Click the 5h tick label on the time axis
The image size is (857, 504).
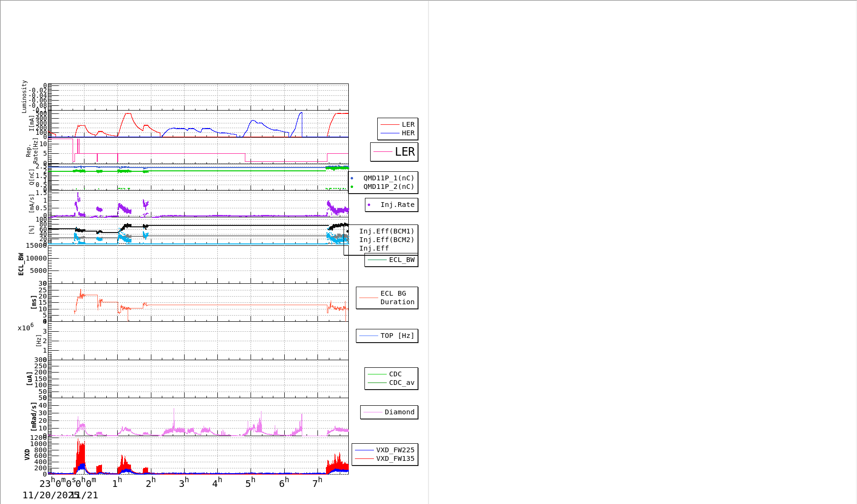250,483
